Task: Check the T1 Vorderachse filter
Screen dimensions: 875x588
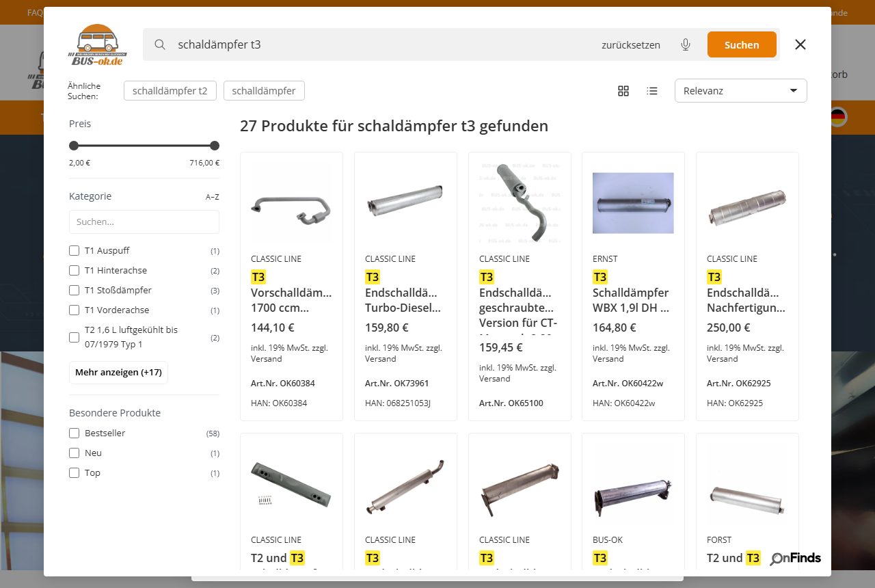Action: [x=75, y=310]
